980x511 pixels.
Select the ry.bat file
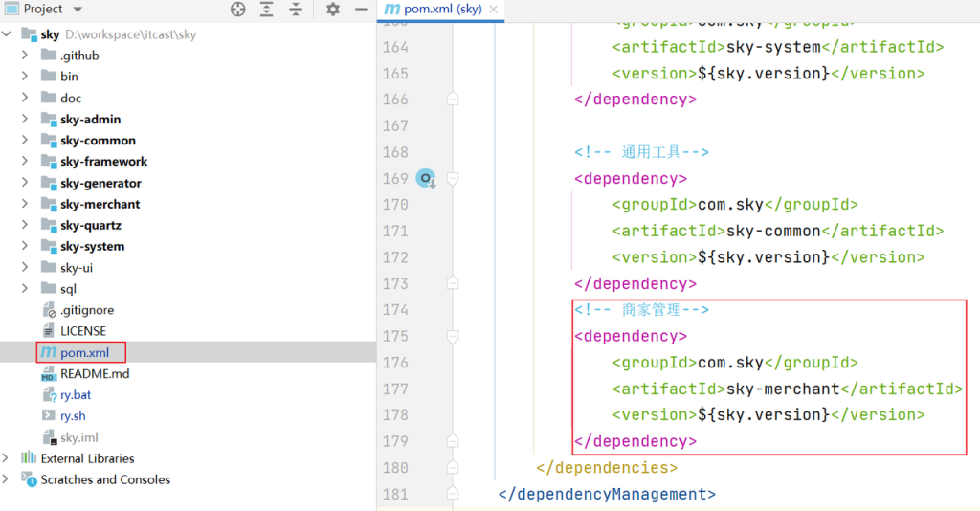coord(76,394)
